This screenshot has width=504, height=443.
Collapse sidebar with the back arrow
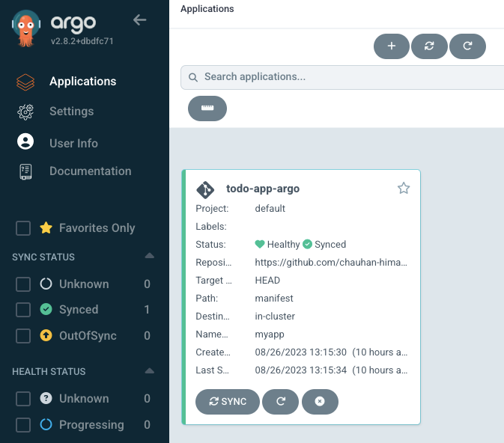click(x=140, y=20)
